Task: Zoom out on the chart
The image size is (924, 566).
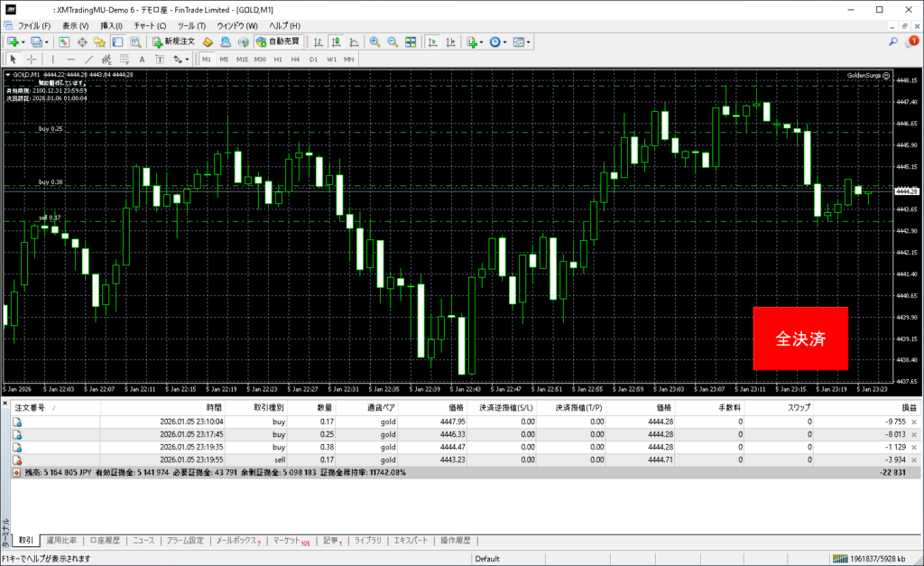Action: coord(393,42)
